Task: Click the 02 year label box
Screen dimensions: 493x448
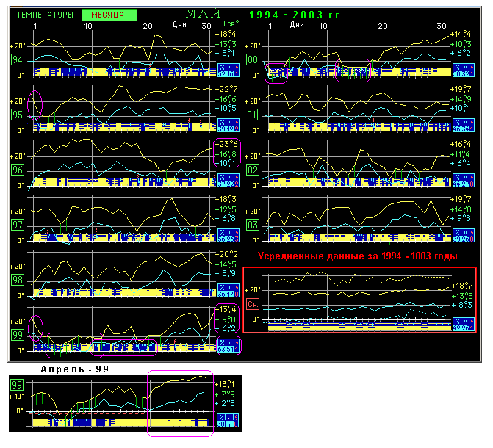Action: click(x=253, y=170)
